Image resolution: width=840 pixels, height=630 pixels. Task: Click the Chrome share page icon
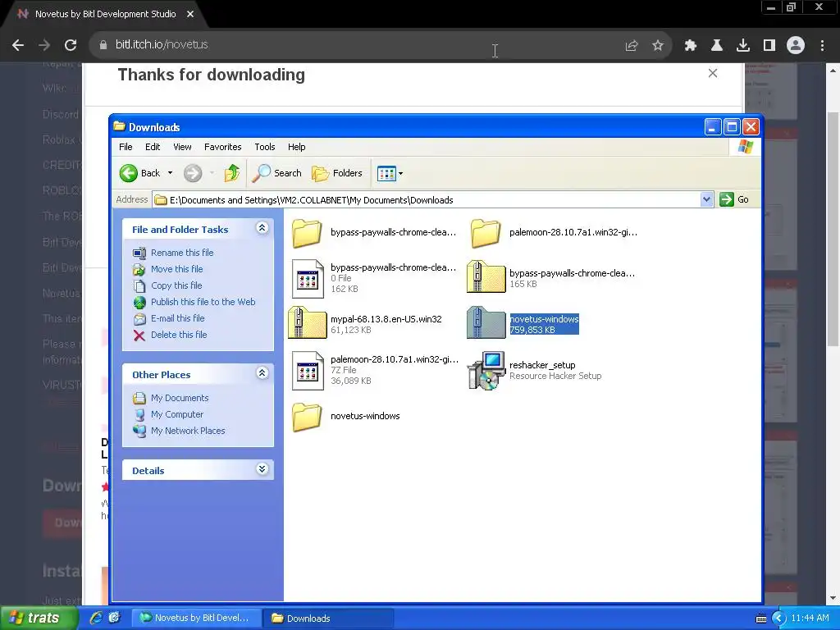click(632, 46)
